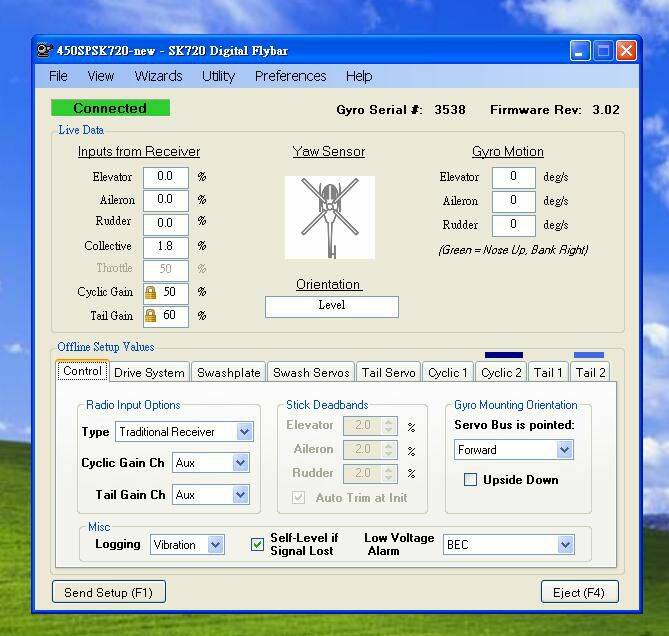Click the Tail Gain value field
Viewport: 669px width, 636px height.
(166, 316)
